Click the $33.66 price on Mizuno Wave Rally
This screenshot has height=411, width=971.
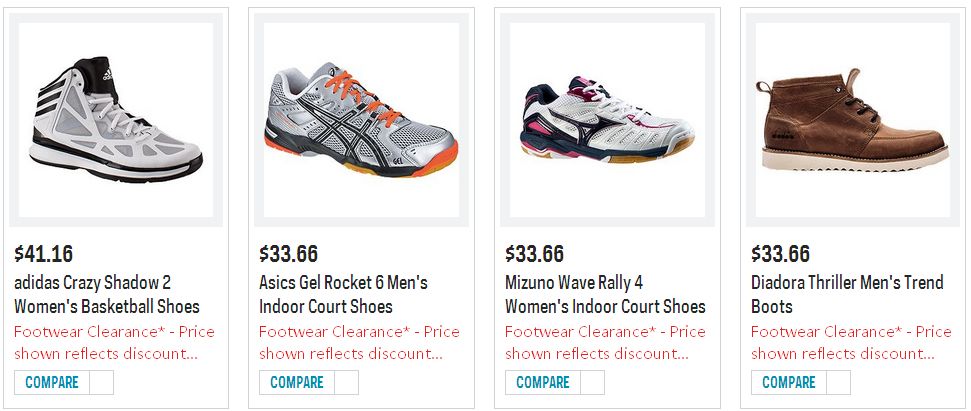[534, 254]
